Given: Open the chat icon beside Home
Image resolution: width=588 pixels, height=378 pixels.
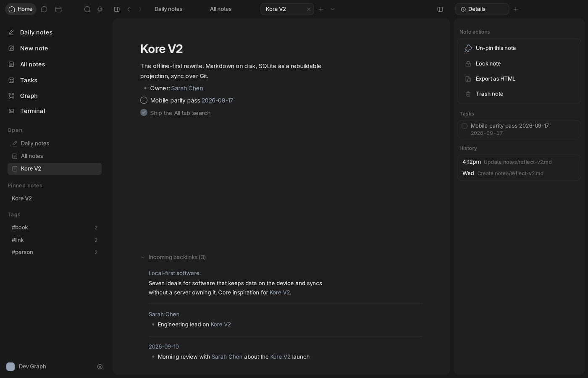Looking at the screenshot, I should [44, 9].
